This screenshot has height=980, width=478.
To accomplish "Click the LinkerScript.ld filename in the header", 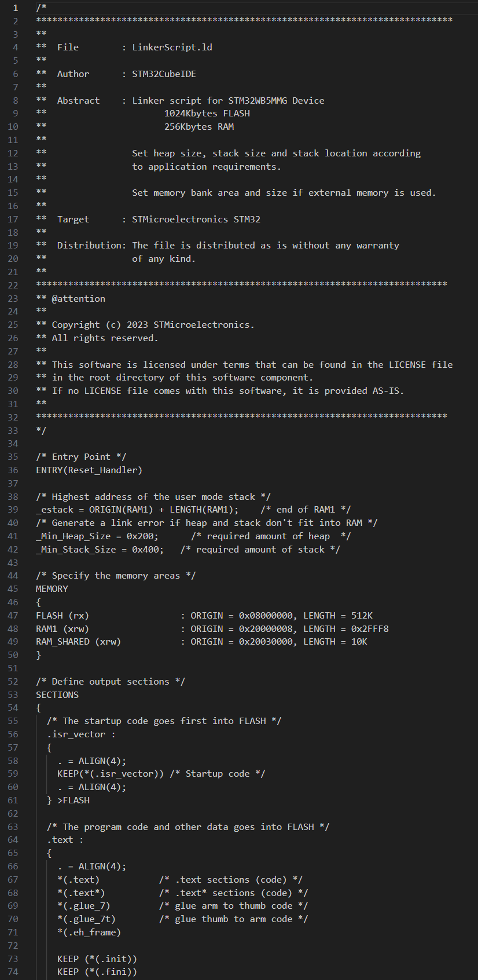I will [172, 47].
